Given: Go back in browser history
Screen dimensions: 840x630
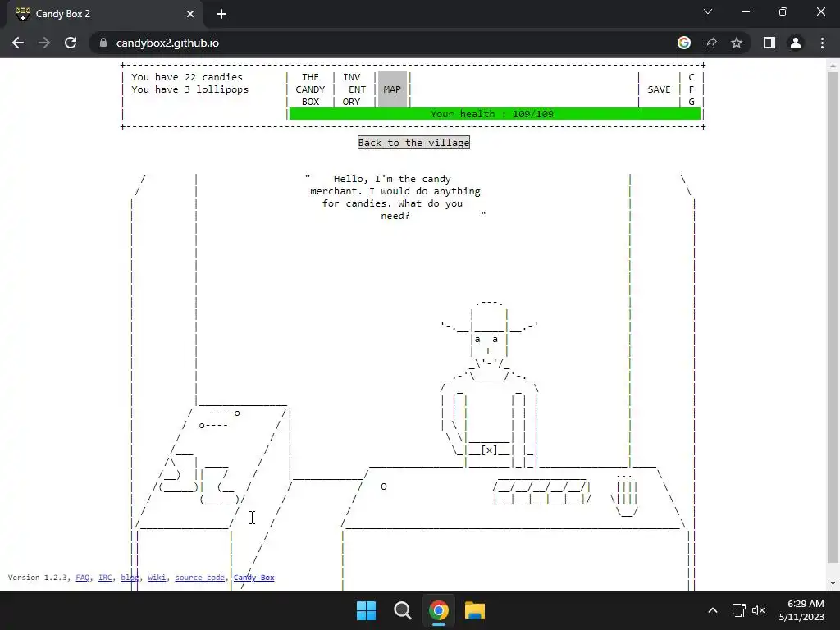Looking at the screenshot, I should (18, 43).
